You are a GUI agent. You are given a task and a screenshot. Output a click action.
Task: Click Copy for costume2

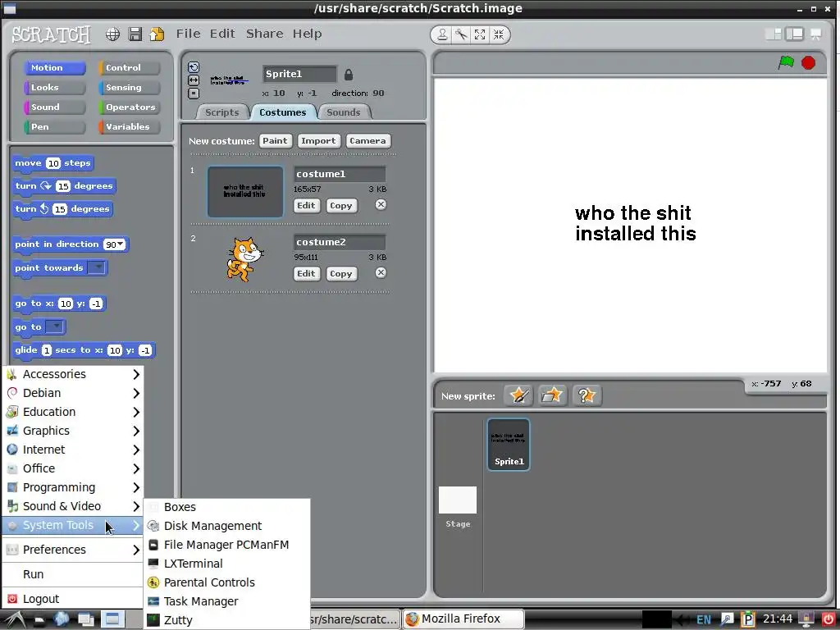coord(341,274)
